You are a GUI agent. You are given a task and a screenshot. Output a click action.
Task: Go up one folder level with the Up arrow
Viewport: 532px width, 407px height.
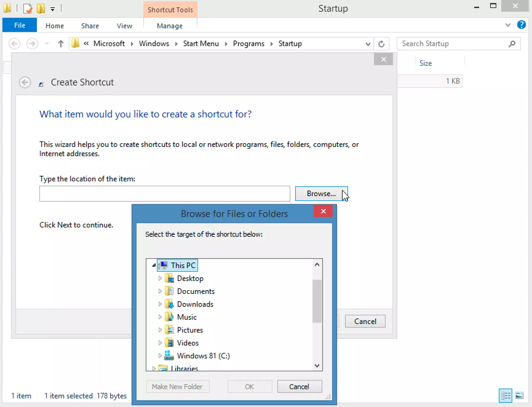[61, 44]
